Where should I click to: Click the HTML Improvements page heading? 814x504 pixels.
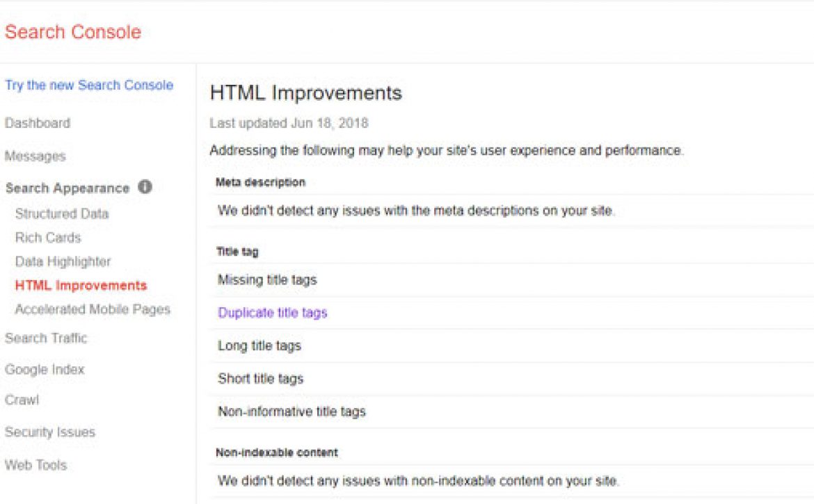305,93
